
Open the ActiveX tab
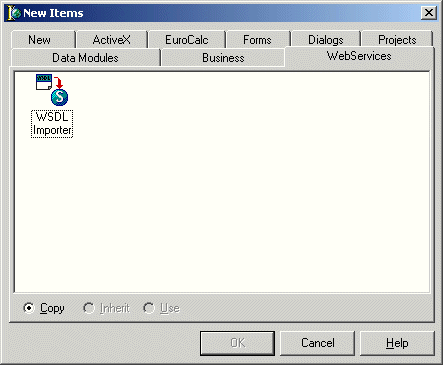tap(112, 40)
